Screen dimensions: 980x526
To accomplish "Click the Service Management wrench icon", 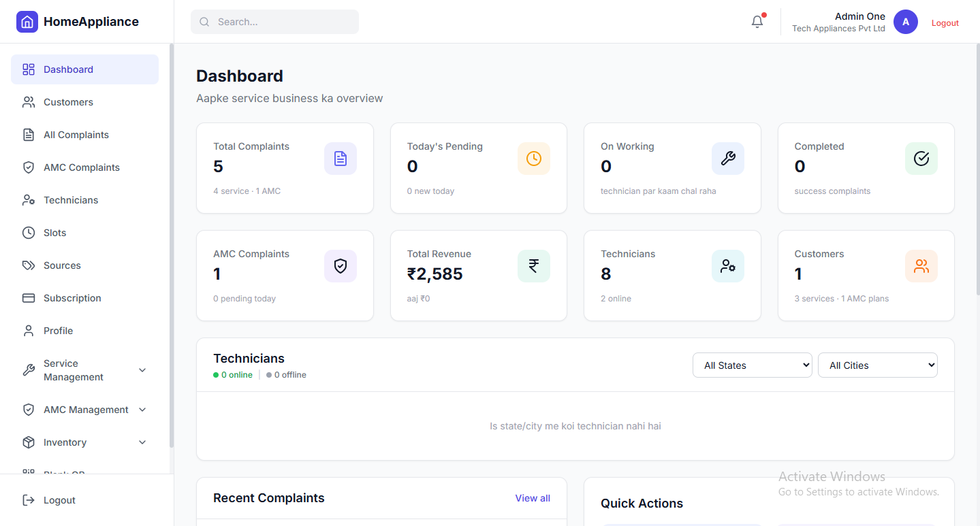I will (29, 370).
